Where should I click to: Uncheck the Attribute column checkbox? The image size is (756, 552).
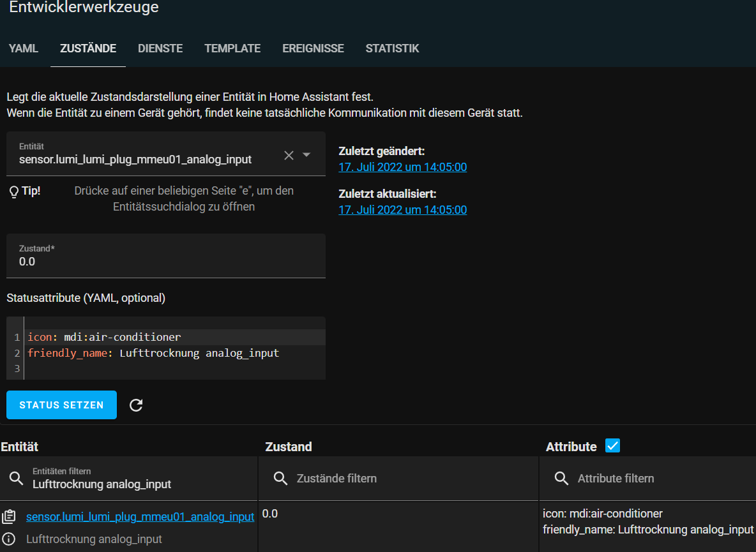(612, 446)
